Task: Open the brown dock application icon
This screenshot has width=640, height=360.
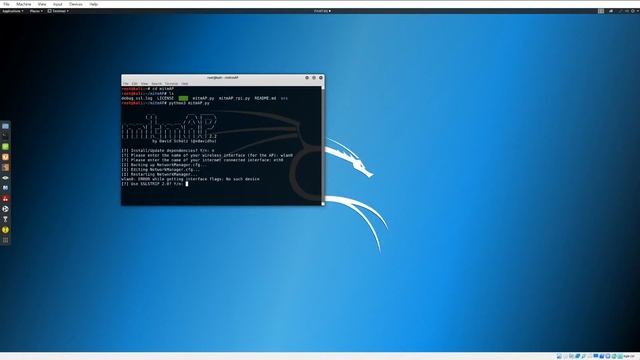Action: [x=5, y=167]
